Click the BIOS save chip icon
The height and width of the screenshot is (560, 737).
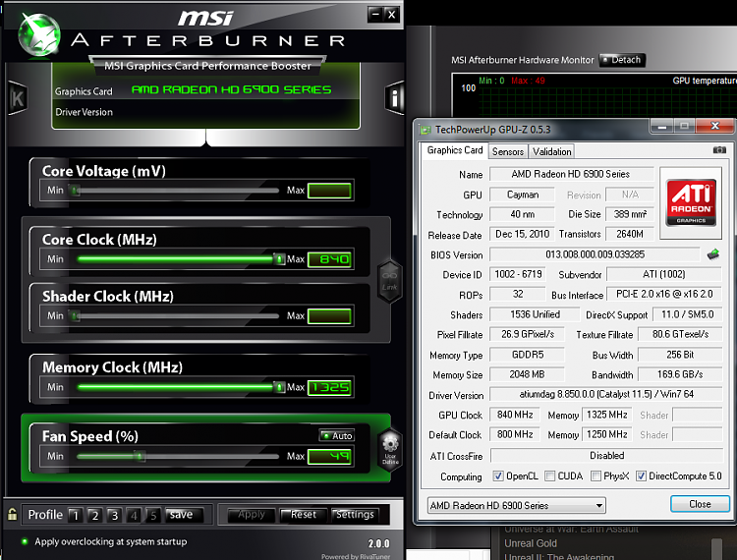click(x=713, y=254)
